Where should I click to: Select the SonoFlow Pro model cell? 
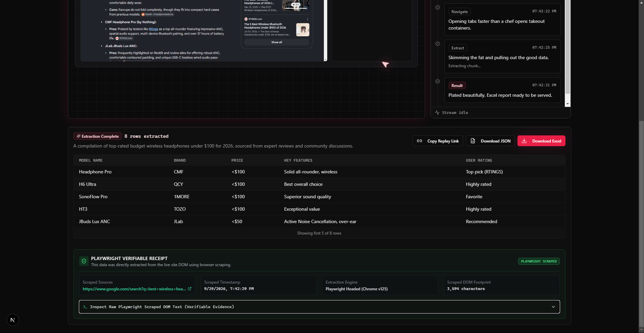pyautogui.click(x=93, y=197)
